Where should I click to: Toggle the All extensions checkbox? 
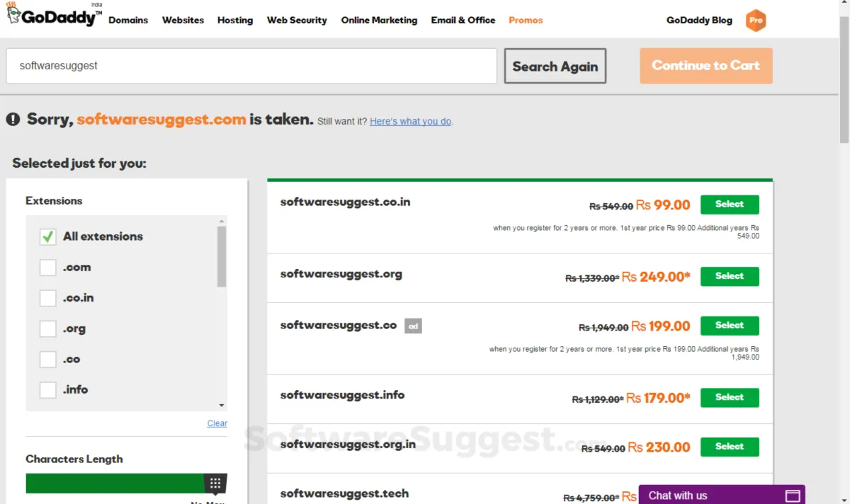pos(48,236)
